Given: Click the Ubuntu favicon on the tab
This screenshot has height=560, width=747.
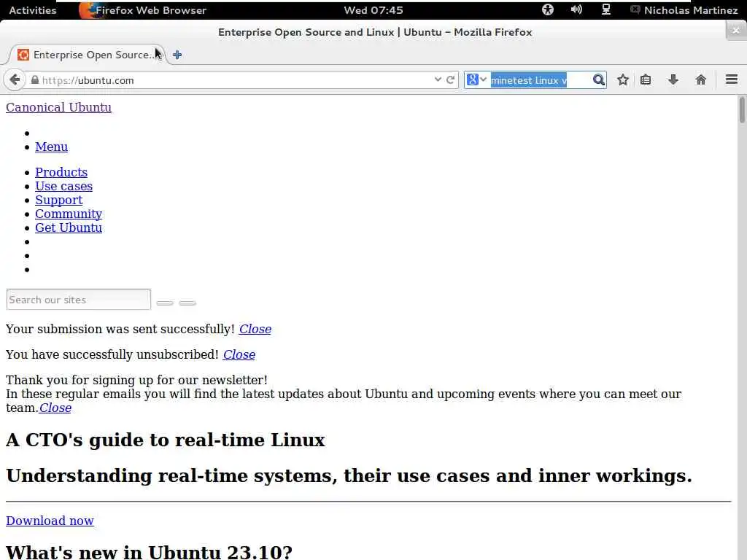Looking at the screenshot, I should (x=23, y=55).
